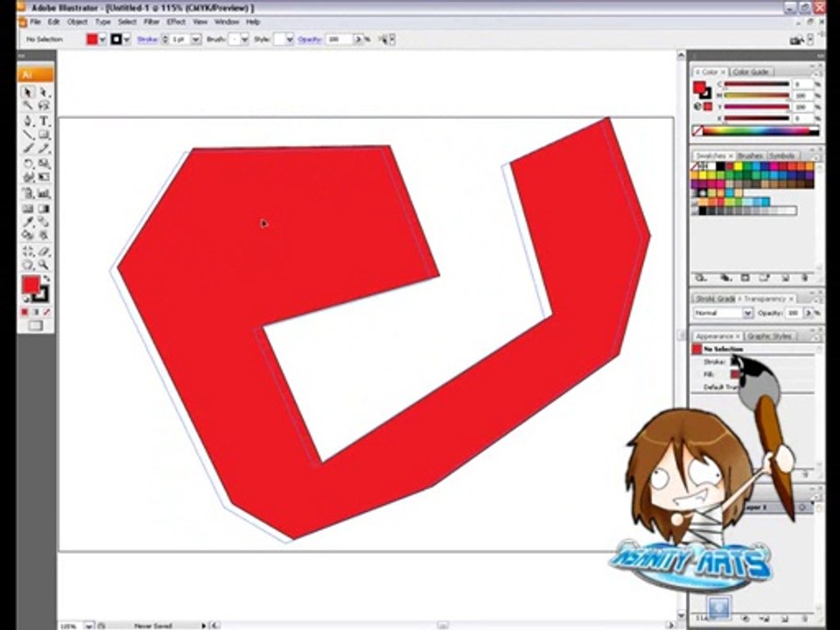Open the Window menu

(227, 22)
